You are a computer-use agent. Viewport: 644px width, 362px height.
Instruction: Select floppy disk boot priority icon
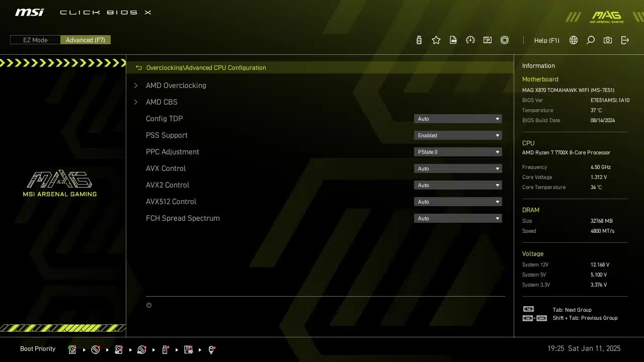click(189, 349)
